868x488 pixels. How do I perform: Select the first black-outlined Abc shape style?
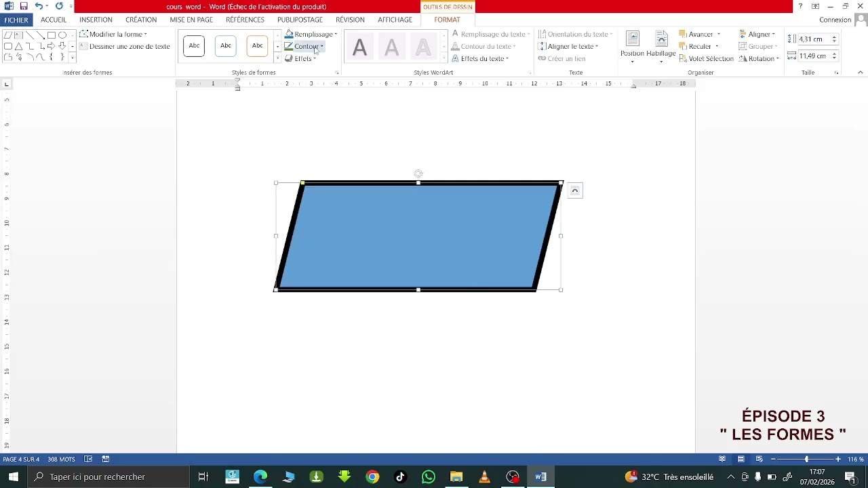[x=194, y=45]
